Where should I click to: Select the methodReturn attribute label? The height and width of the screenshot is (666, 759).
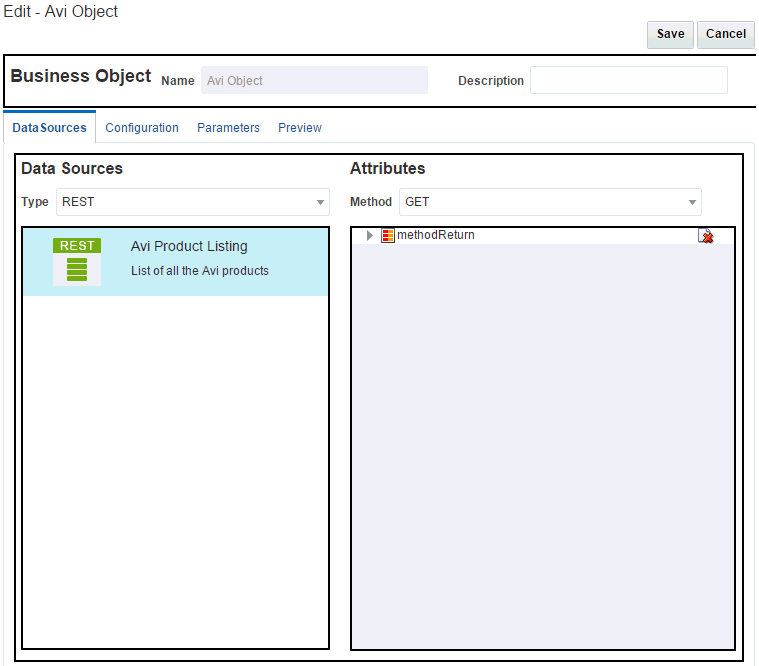coord(436,235)
